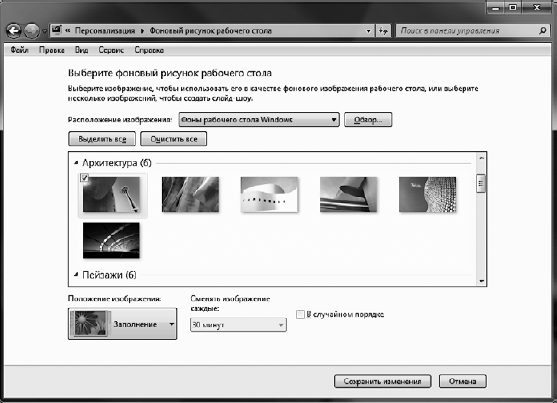Go back with the navigation arrow

pyautogui.click(x=13, y=31)
